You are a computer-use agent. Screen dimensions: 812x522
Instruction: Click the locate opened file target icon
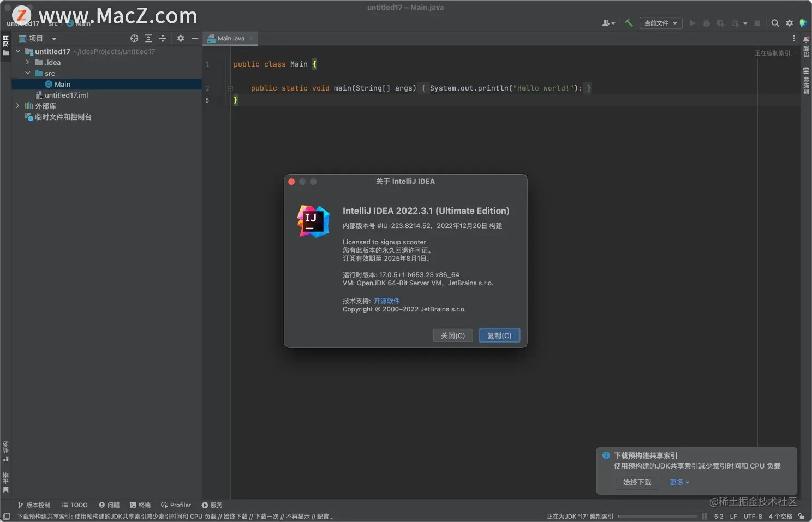pyautogui.click(x=134, y=38)
